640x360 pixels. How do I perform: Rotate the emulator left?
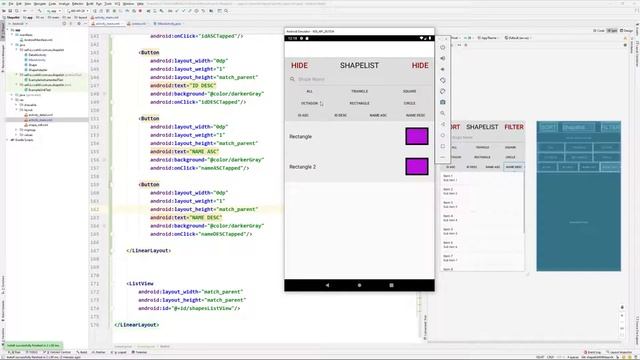click(x=442, y=80)
